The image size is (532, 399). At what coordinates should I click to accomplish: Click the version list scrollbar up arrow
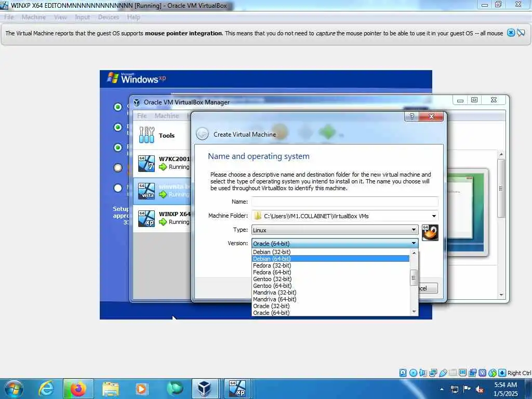point(414,252)
